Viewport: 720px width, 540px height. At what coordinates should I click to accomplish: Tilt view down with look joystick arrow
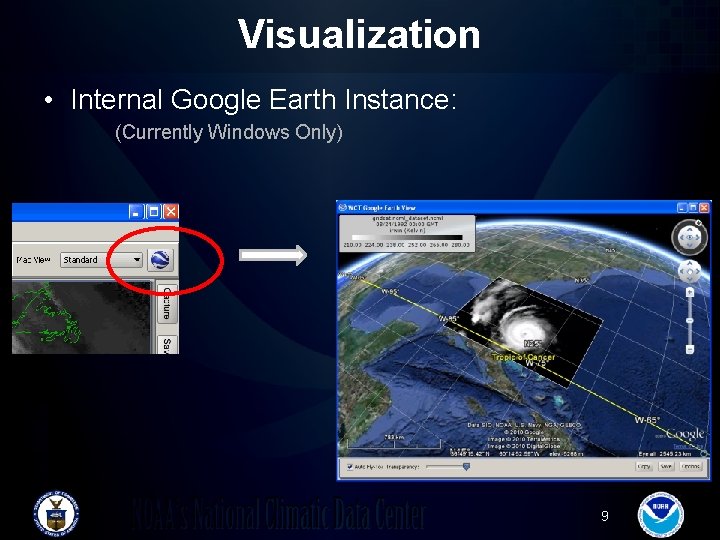690,246
